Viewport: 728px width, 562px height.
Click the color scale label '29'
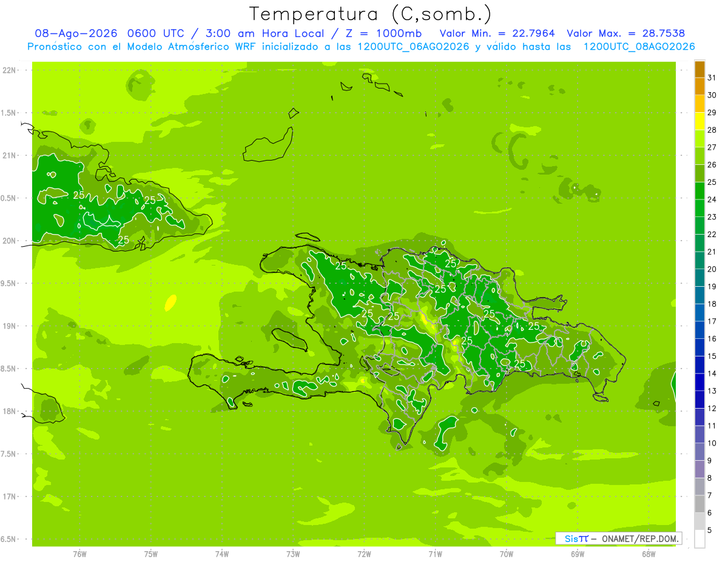coord(712,113)
